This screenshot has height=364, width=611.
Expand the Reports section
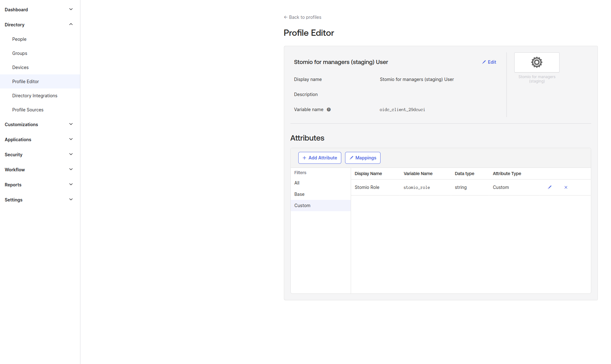point(71,185)
